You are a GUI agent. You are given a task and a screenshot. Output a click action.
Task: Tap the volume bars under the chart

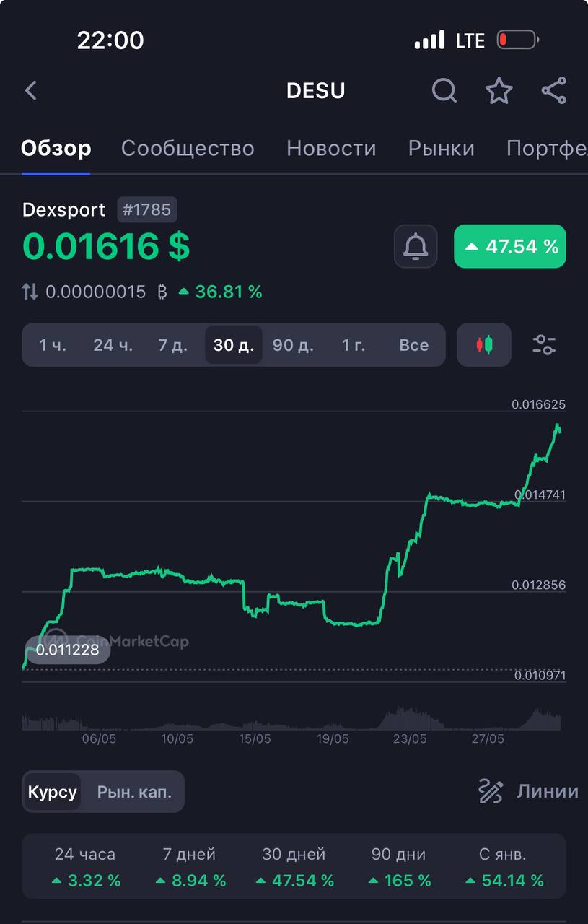(291, 719)
